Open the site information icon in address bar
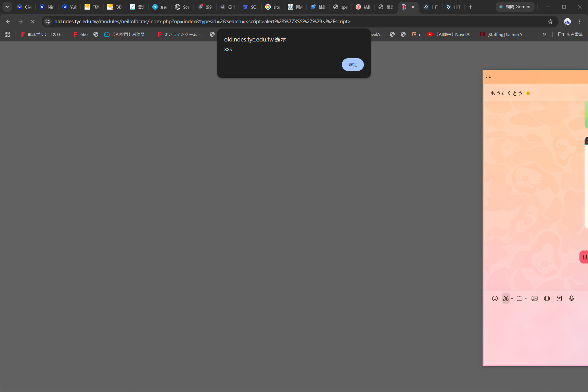Image resolution: width=588 pixels, height=392 pixels. pyautogui.click(x=48, y=22)
